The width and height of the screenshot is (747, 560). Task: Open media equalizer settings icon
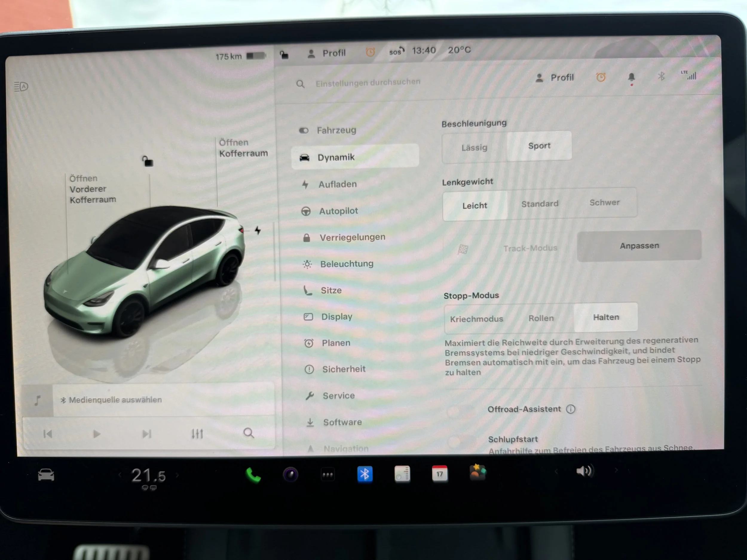click(198, 433)
